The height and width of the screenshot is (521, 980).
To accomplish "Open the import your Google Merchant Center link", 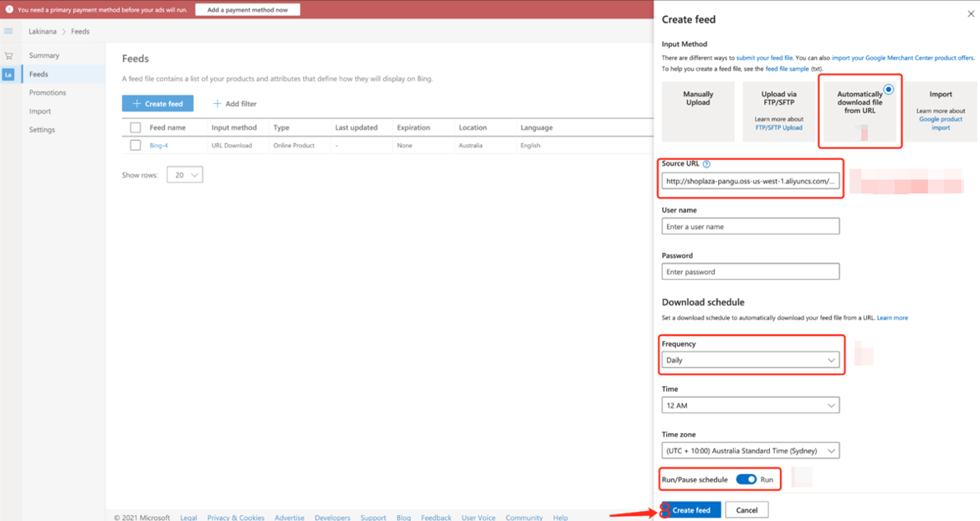I will (x=902, y=58).
